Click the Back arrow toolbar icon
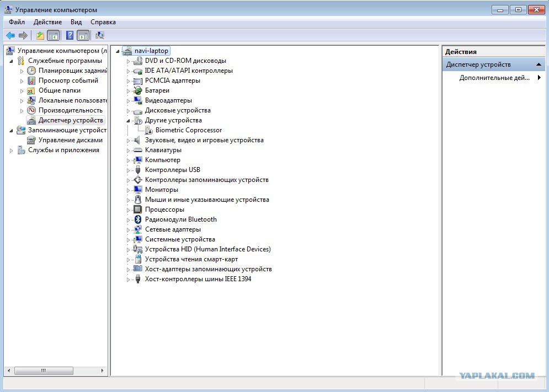The height and width of the screenshot is (392, 549). [10, 35]
